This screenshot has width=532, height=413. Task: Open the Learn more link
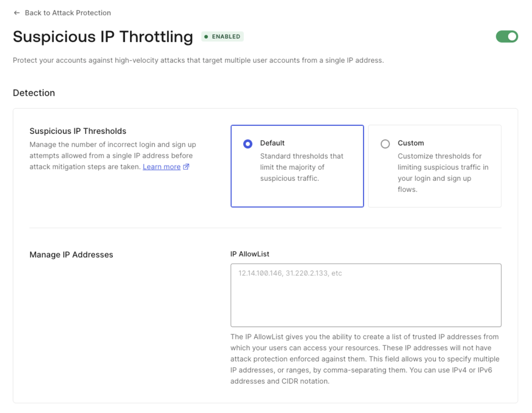coord(162,167)
